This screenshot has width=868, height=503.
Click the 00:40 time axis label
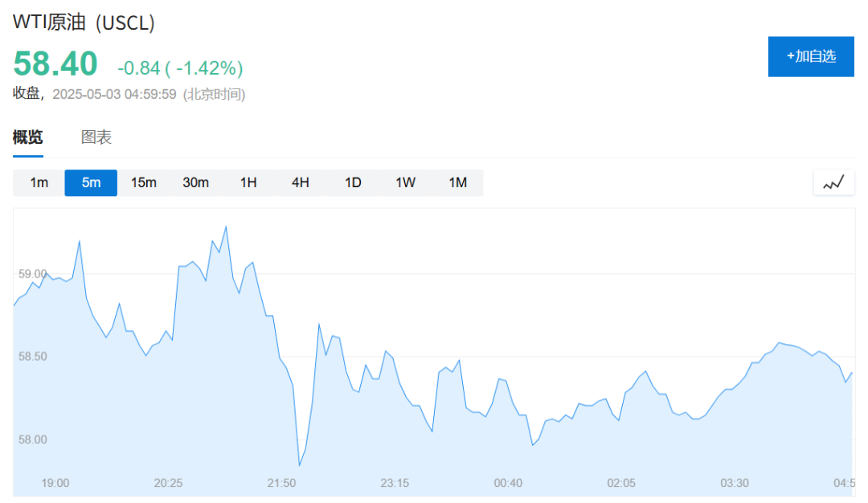click(x=508, y=483)
